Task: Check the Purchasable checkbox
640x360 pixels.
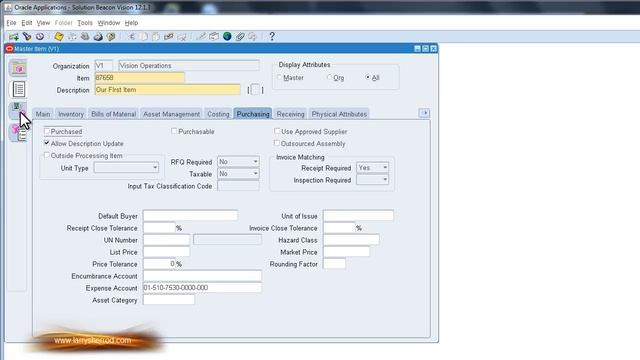Action: (174, 131)
